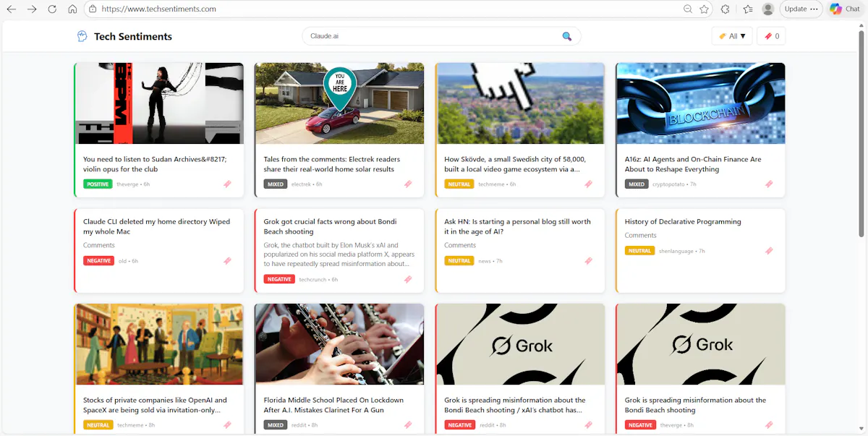Pin the Declarative Programming article

(769, 251)
